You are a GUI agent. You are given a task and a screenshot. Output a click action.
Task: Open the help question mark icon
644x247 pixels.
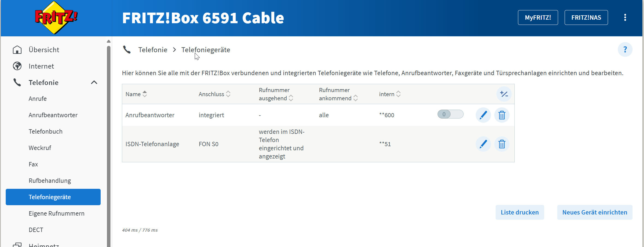625,49
